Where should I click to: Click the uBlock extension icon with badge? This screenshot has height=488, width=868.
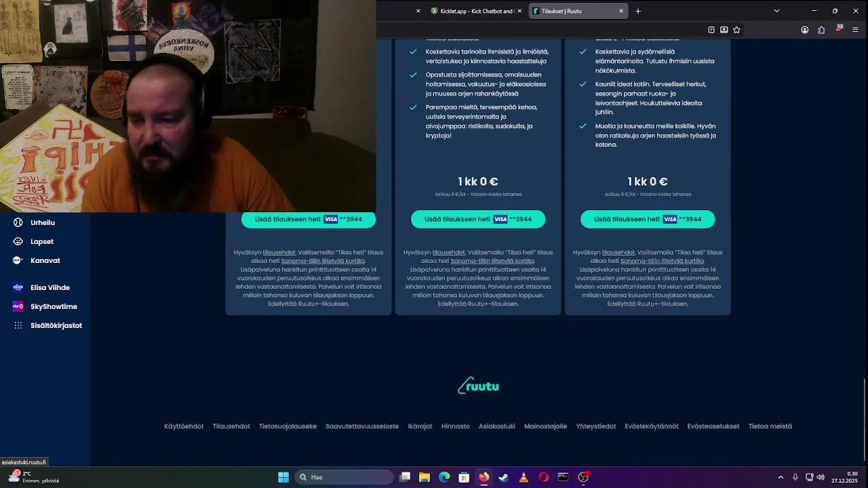838,29
